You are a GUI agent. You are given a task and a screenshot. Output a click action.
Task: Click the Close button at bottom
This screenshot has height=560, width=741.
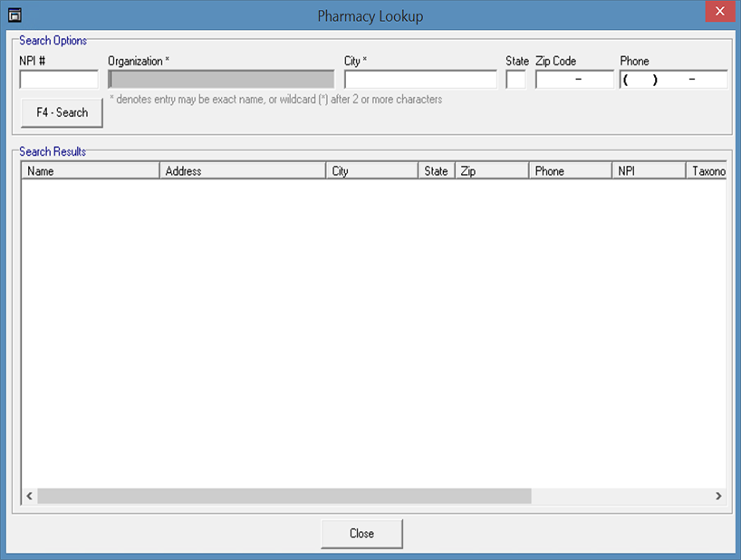click(x=361, y=534)
